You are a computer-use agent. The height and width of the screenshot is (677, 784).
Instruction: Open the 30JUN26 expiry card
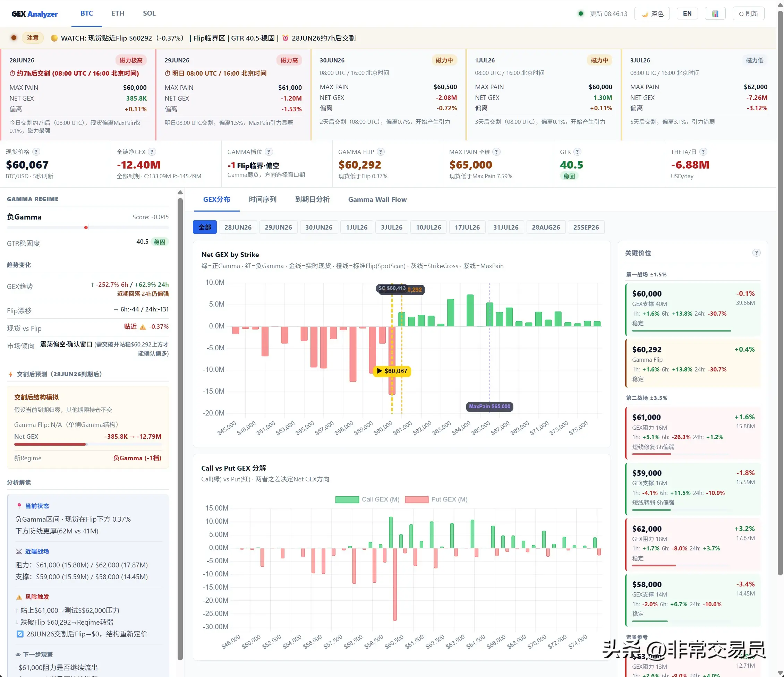[388, 95]
